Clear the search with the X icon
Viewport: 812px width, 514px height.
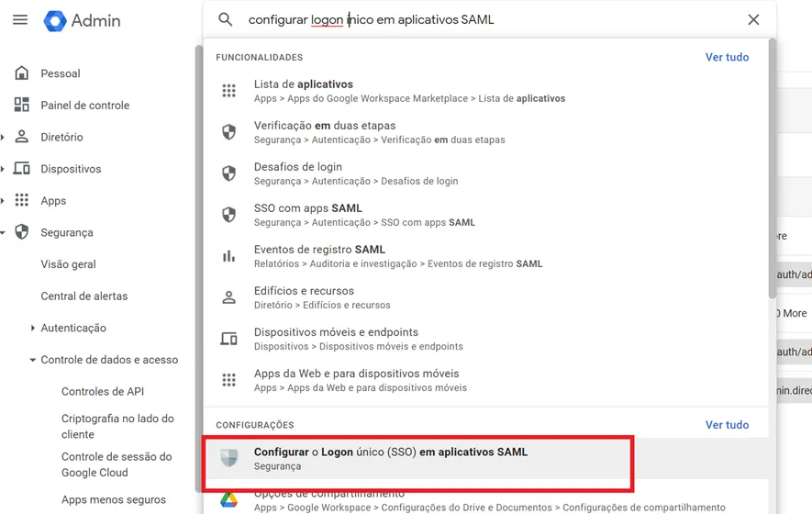pyautogui.click(x=753, y=19)
